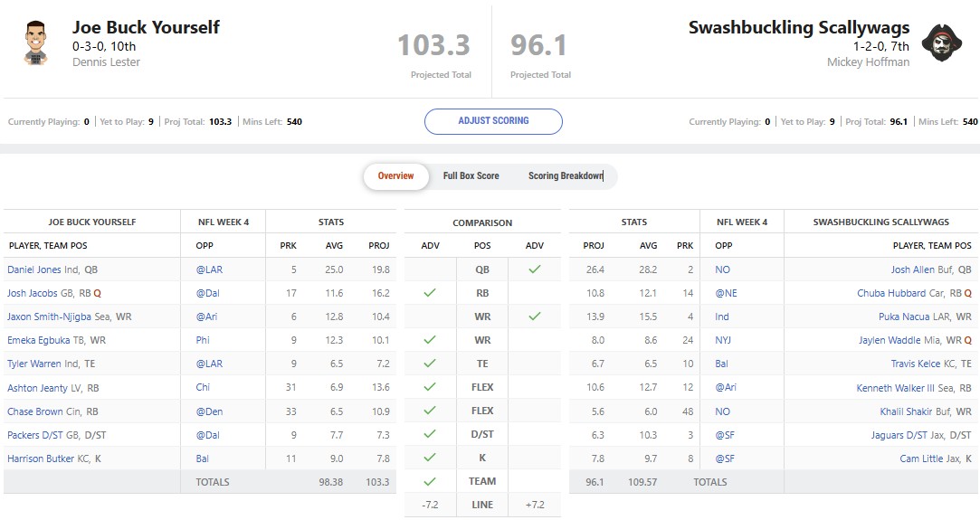The height and width of the screenshot is (520, 980).
Task: Click Joe Buck Yourself team name heading
Action: (146, 27)
